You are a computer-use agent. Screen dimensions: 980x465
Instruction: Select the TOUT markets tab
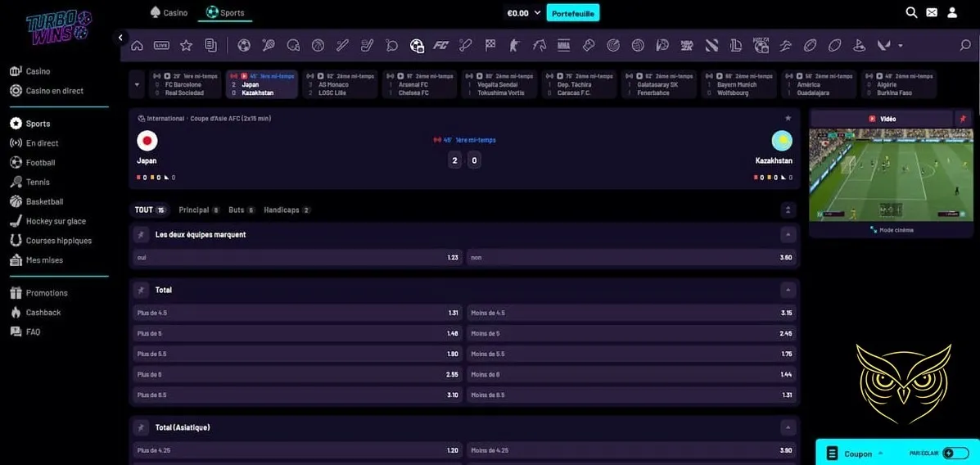[151, 210]
